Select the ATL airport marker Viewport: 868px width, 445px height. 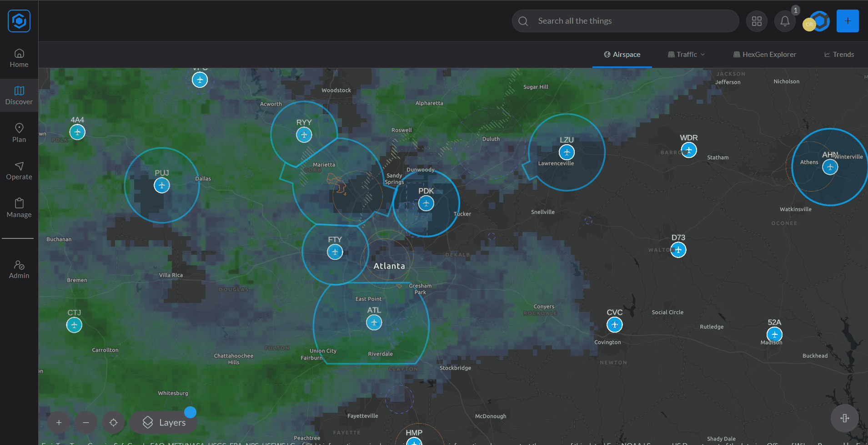(374, 323)
